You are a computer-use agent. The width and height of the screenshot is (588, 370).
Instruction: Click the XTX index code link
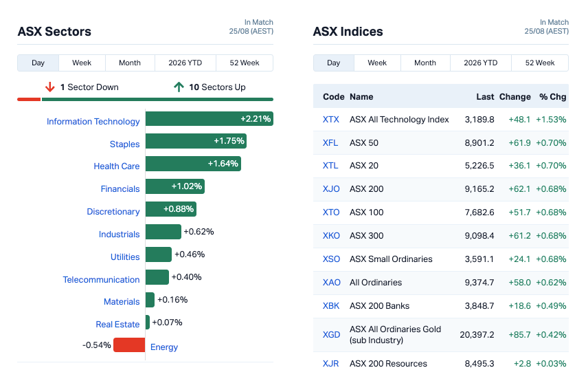[331, 120]
